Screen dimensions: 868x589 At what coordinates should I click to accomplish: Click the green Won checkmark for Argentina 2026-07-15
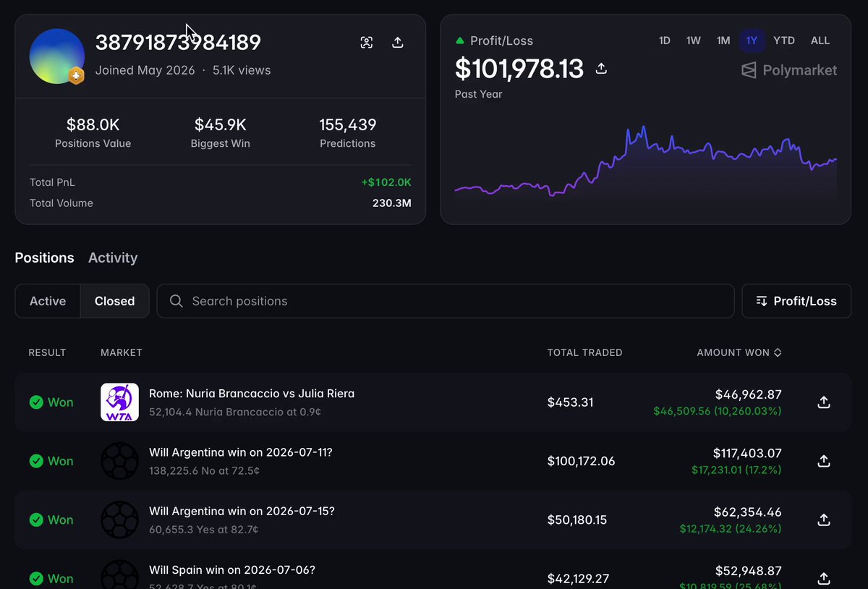click(36, 520)
